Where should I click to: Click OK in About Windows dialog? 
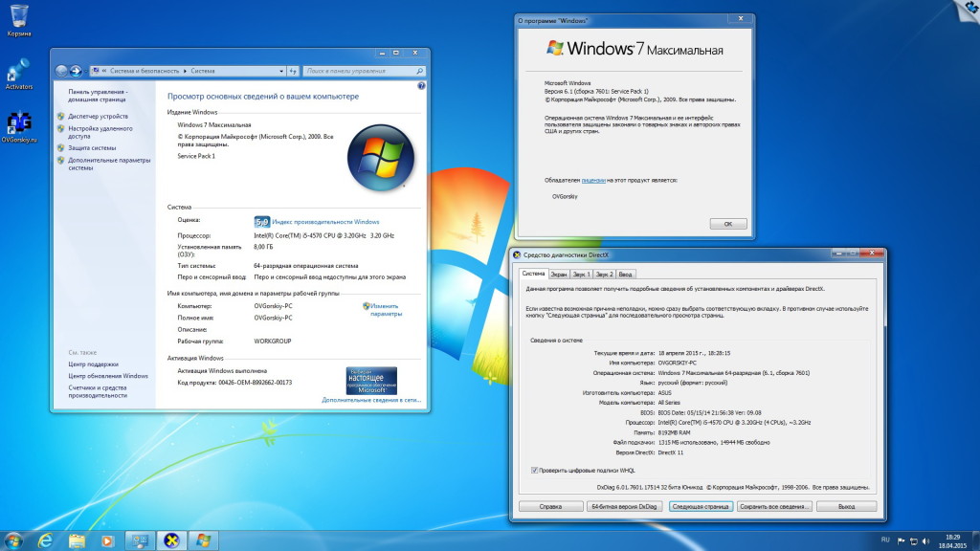(728, 224)
